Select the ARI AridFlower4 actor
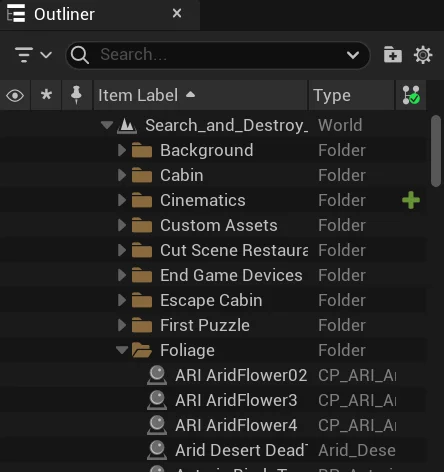Image resolution: width=444 pixels, height=472 pixels. tap(213, 425)
